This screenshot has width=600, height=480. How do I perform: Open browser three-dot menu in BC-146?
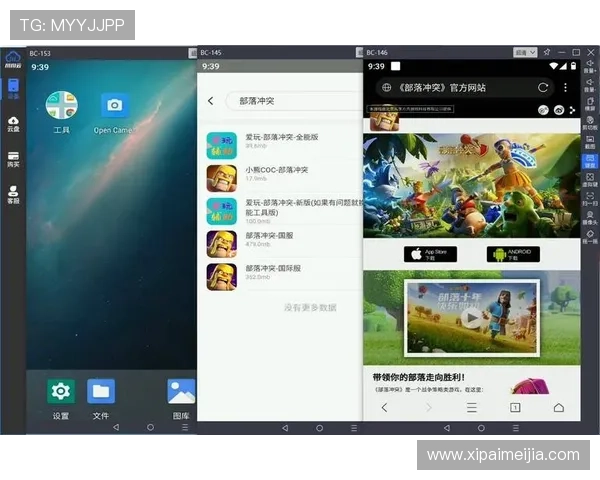tap(566, 88)
